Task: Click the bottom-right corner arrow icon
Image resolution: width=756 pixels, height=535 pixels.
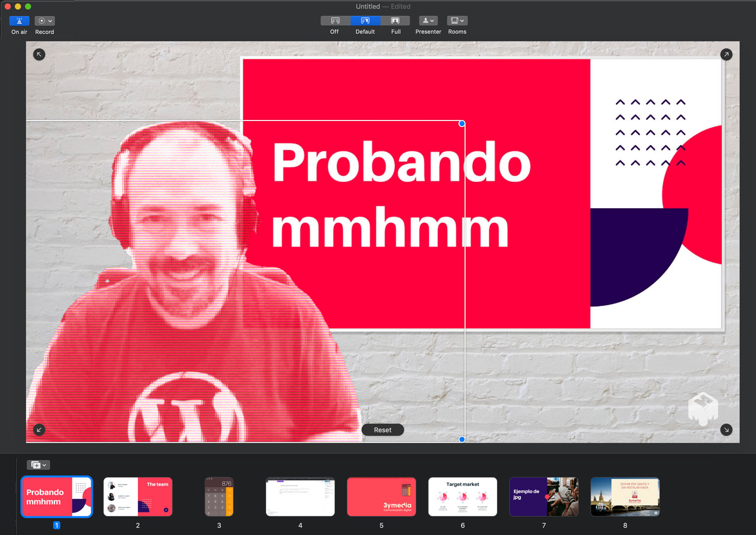Action: pyautogui.click(x=726, y=430)
